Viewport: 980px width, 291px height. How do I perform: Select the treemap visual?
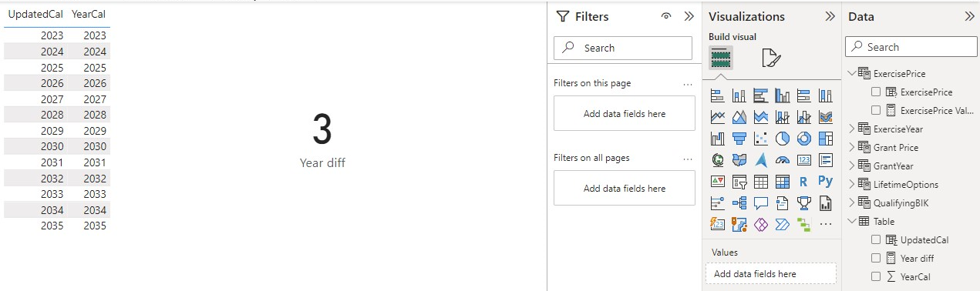coord(825,139)
